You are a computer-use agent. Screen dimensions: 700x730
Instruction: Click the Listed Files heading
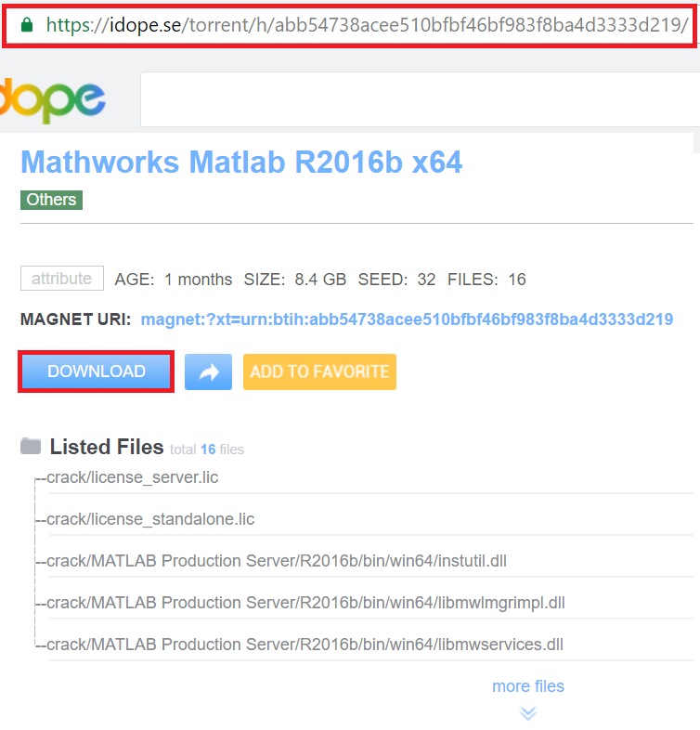107,448
